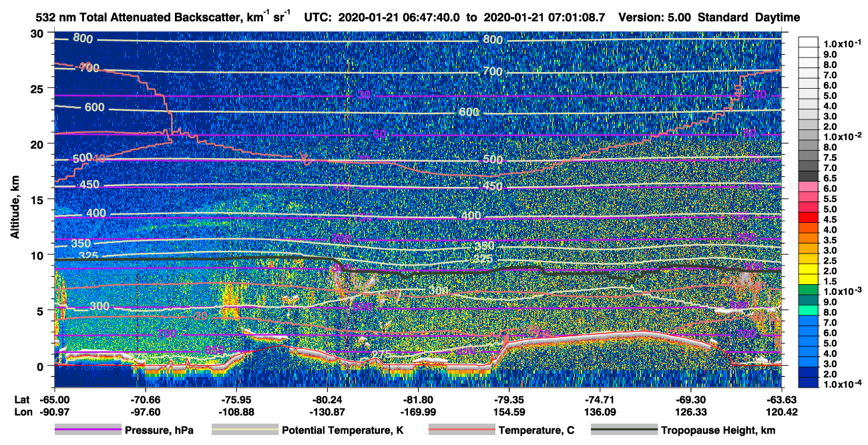Click the Potential Temperature legend line swatch
Viewport: 868px width, 445px height.
coord(244,430)
